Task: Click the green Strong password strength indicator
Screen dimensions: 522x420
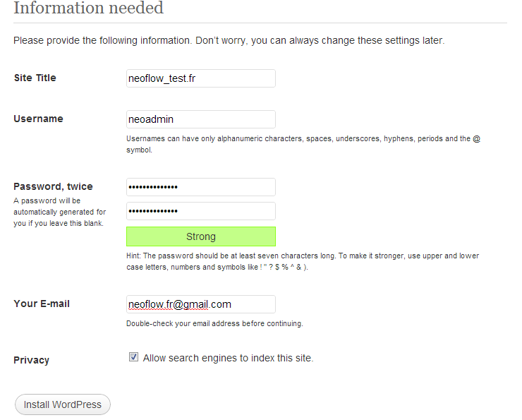Action: 200,236
